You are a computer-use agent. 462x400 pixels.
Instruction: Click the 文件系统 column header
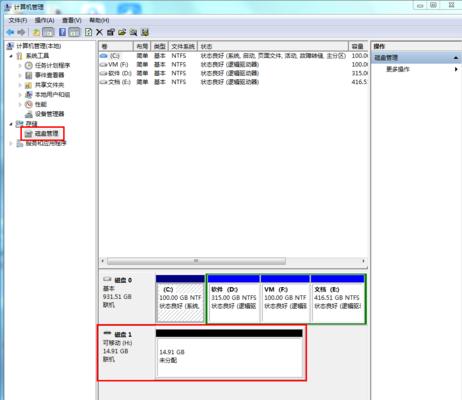(183, 46)
